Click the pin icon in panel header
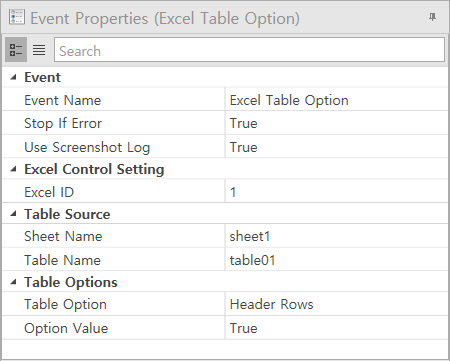Image resolution: width=450 pixels, height=361 pixels. [432, 17]
